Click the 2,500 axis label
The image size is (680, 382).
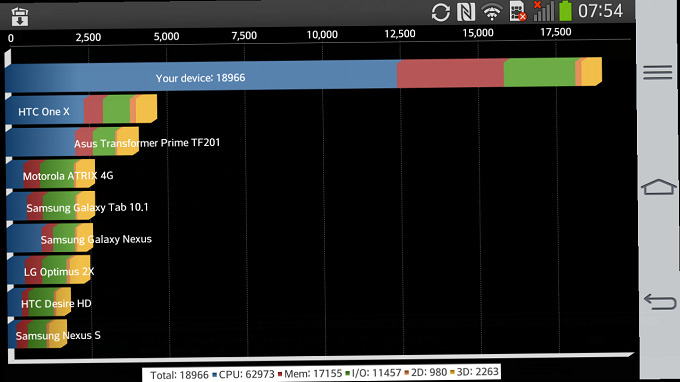[x=88, y=37]
